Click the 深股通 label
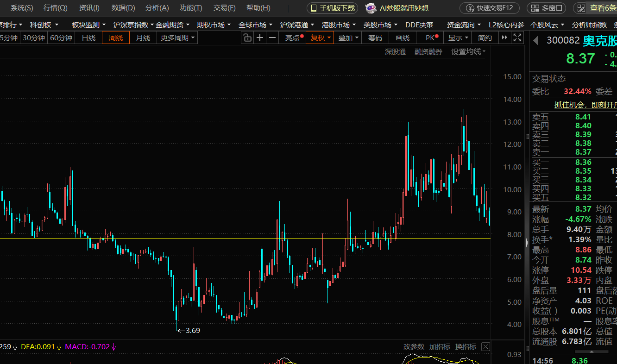 tap(395, 52)
